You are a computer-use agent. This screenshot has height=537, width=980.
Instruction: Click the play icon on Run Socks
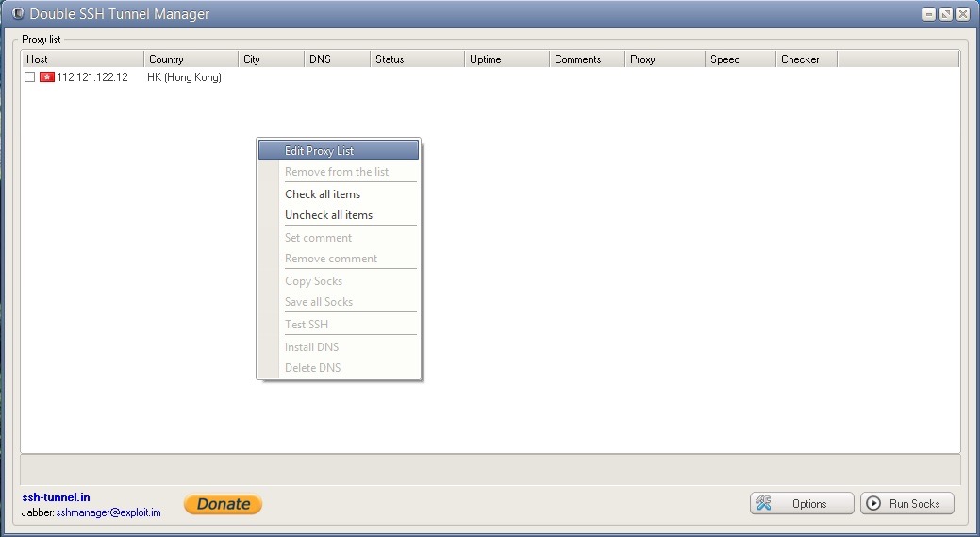tap(873, 503)
